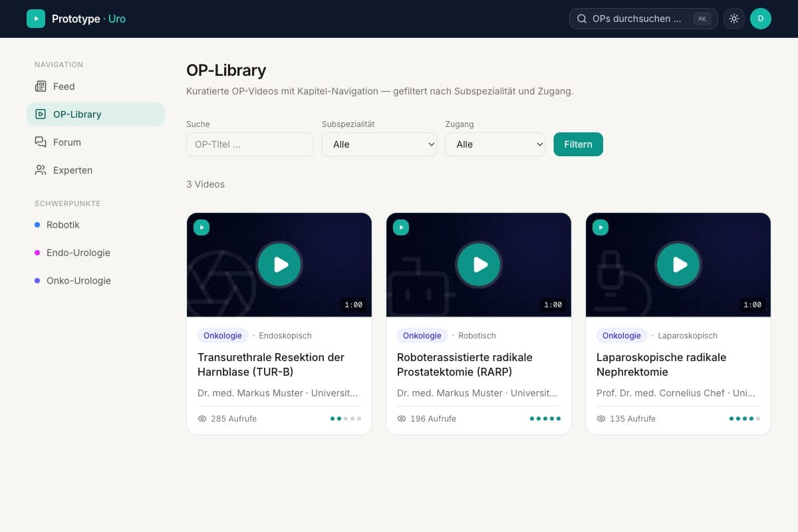Click the Prototype Uro logo icon

click(36, 19)
